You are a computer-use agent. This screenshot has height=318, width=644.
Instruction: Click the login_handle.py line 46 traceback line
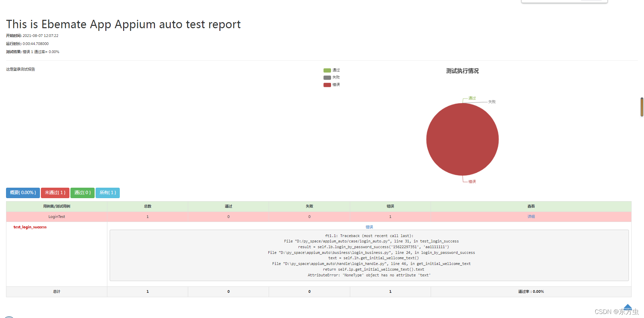(371, 264)
